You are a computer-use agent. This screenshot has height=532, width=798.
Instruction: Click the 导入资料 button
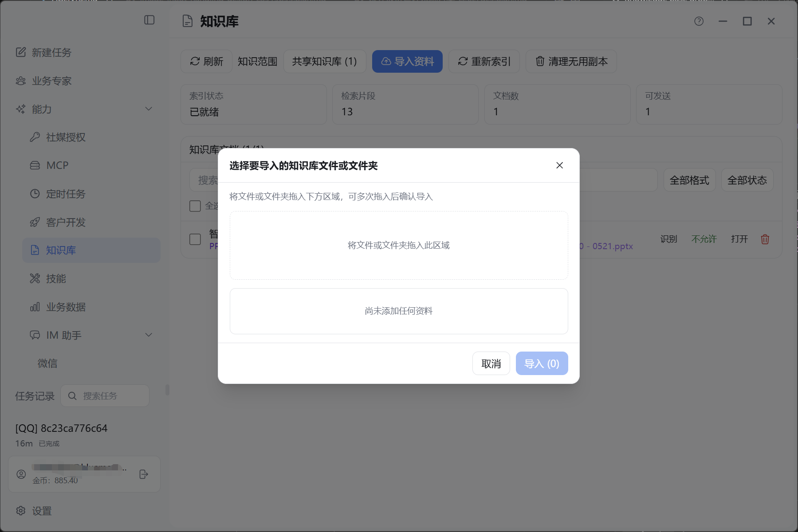click(x=407, y=61)
